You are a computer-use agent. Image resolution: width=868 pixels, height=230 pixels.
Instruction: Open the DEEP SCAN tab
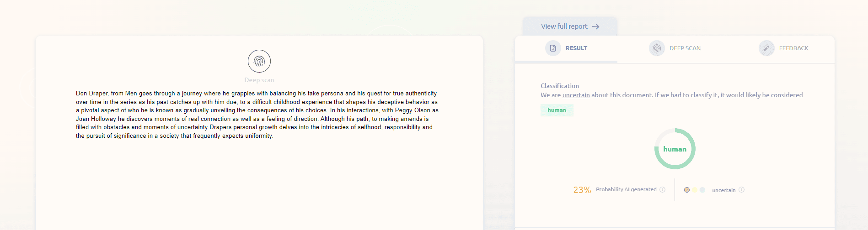tap(675, 48)
